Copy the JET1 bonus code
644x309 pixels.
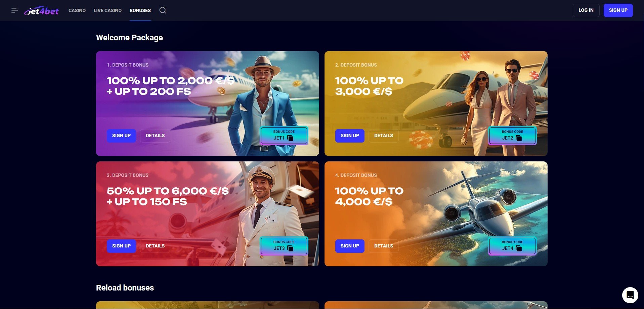point(291,138)
